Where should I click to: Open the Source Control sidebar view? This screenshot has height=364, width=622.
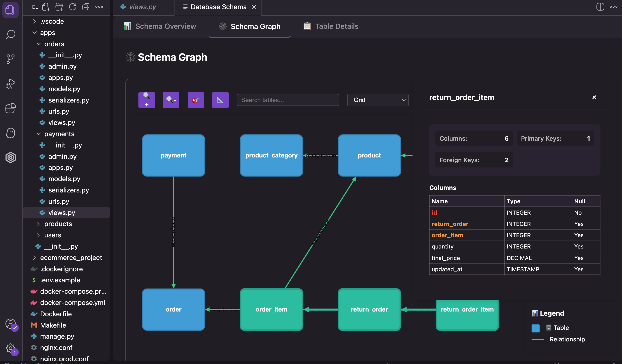pos(10,59)
